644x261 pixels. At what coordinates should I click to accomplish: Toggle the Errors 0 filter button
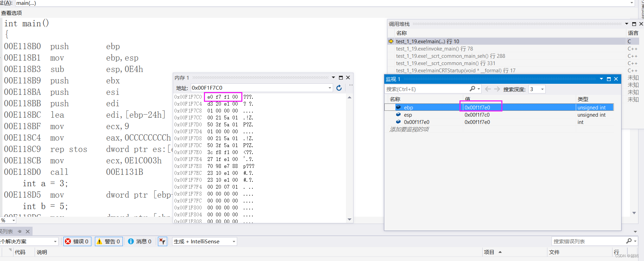[77, 241]
